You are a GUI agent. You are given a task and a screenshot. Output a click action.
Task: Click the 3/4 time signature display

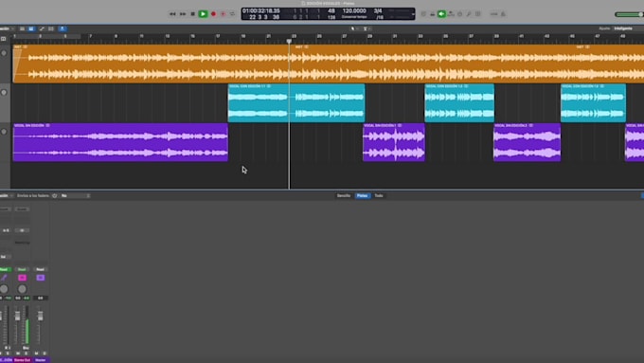pos(378,11)
